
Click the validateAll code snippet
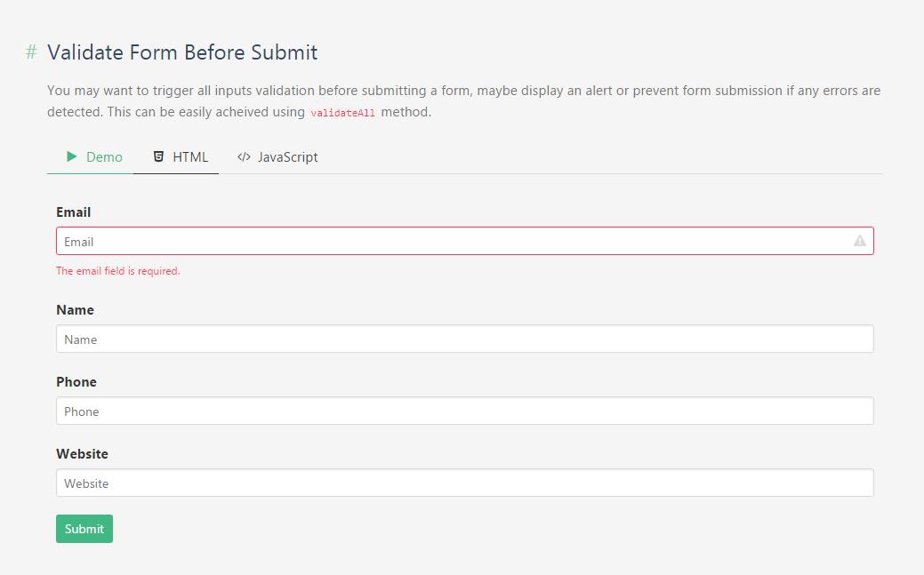[342, 112]
